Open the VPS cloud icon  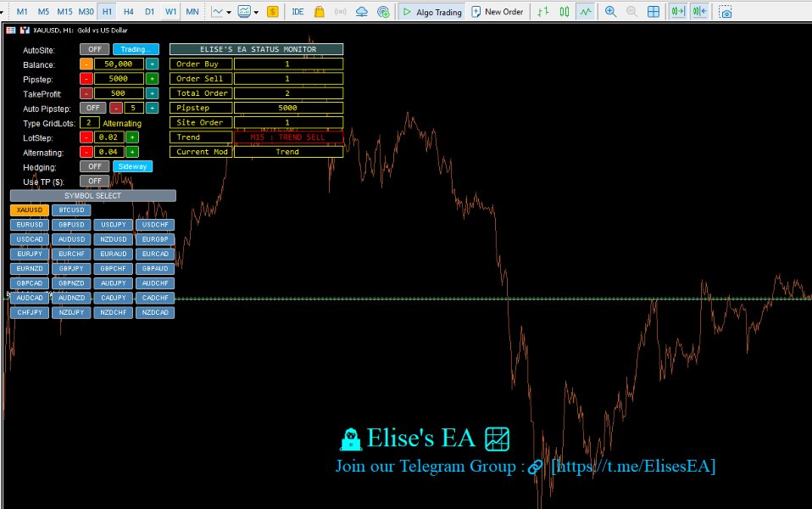tap(361, 11)
